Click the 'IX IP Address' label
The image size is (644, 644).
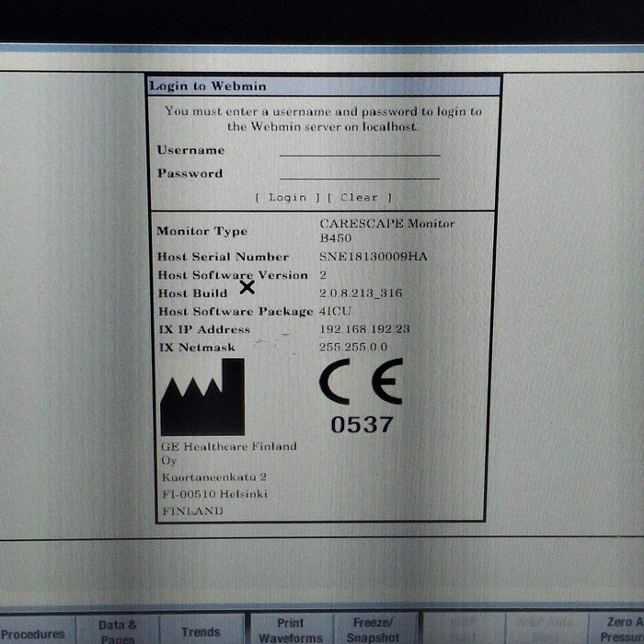[x=204, y=329]
